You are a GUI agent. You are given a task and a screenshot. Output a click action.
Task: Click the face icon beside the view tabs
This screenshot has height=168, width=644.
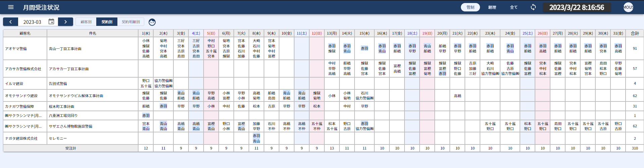click(152, 22)
